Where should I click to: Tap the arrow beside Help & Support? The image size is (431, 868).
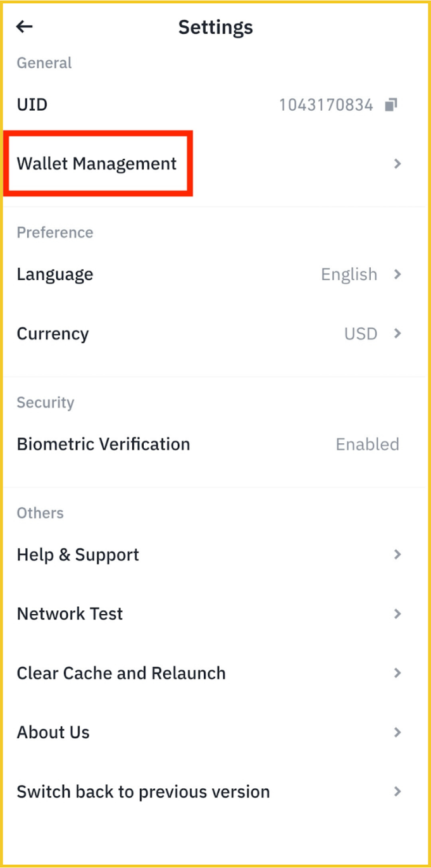click(x=398, y=555)
